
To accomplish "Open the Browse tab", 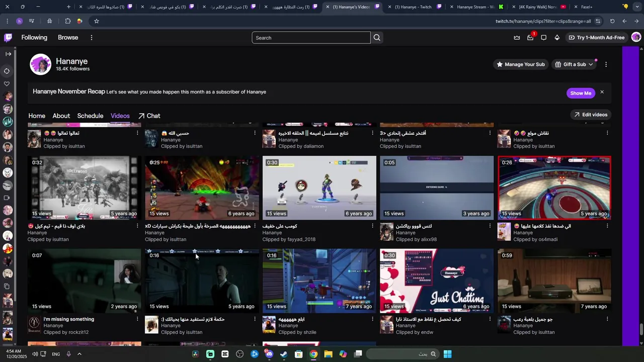I will pos(68,38).
